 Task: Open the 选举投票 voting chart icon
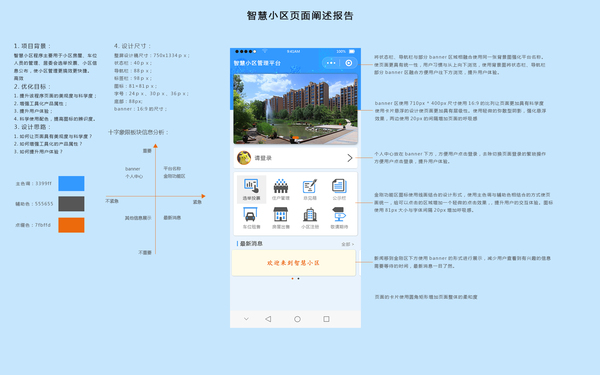pyautogui.click(x=251, y=186)
